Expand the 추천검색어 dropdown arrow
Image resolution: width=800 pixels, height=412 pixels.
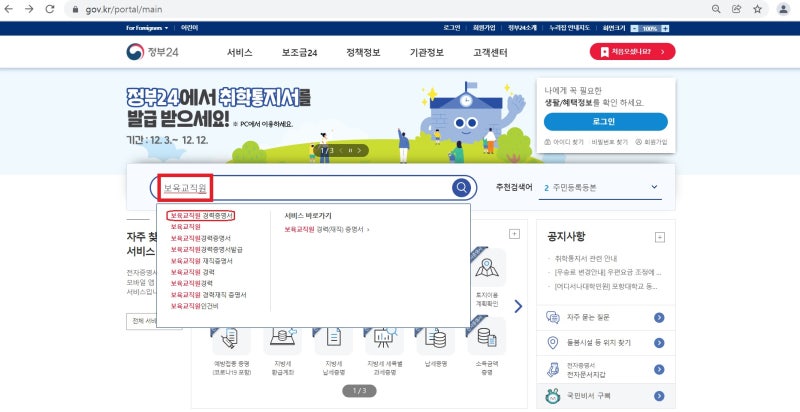pyautogui.click(x=654, y=187)
